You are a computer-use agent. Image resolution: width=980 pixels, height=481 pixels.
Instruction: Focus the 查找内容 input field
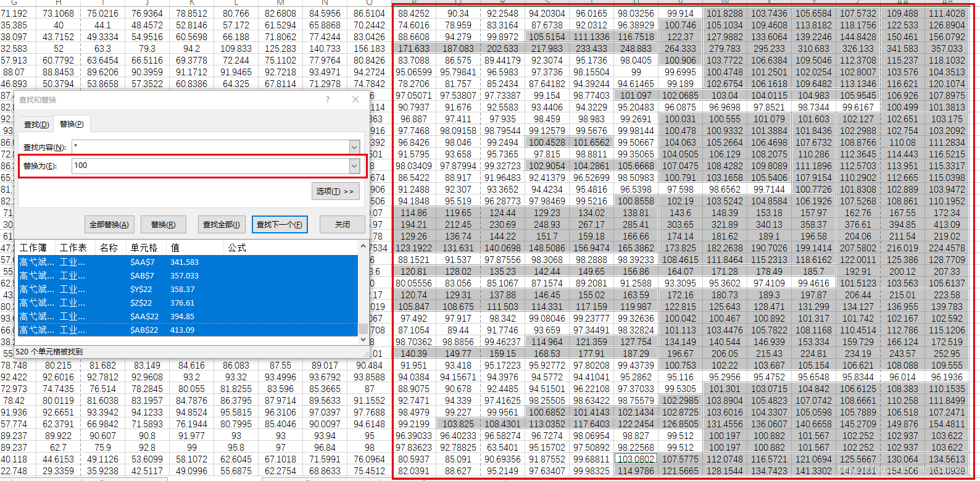pyautogui.click(x=211, y=147)
